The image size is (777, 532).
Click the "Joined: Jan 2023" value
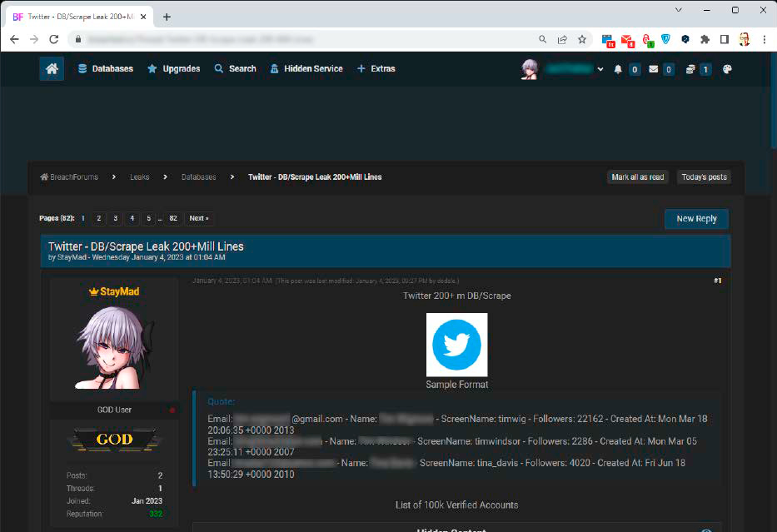tap(147, 501)
